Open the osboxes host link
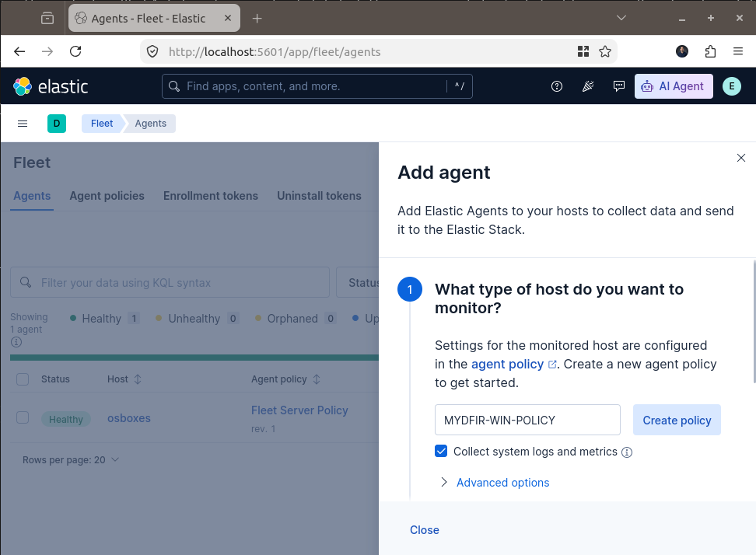The width and height of the screenshot is (756, 555). click(x=129, y=418)
